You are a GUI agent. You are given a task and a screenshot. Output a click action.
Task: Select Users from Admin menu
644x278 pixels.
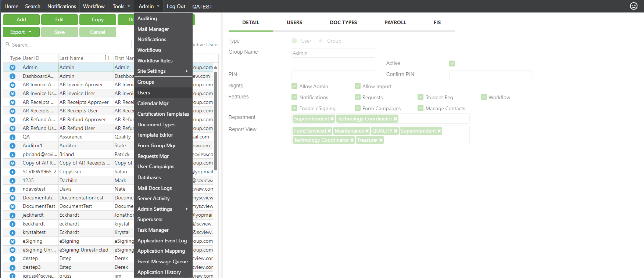pyautogui.click(x=163, y=93)
